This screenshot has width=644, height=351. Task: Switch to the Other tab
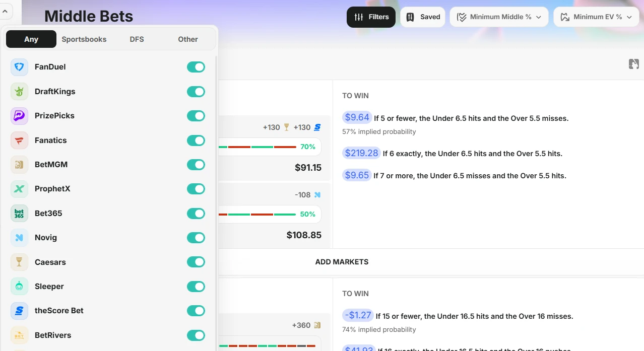pyautogui.click(x=188, y=39)
